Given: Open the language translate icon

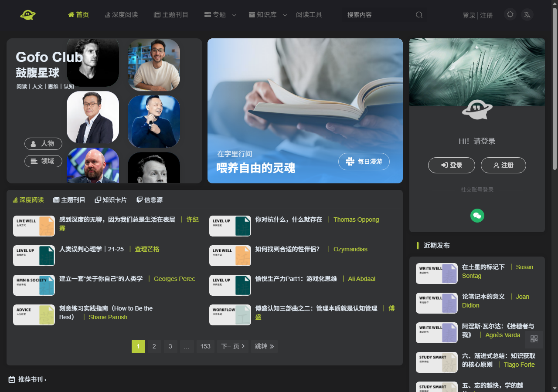Looking at the screenshot, I should 527,14.
